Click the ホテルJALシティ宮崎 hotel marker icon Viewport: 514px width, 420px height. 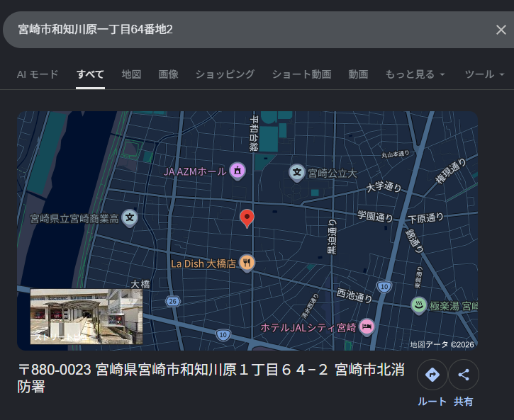tap(367, 327)
